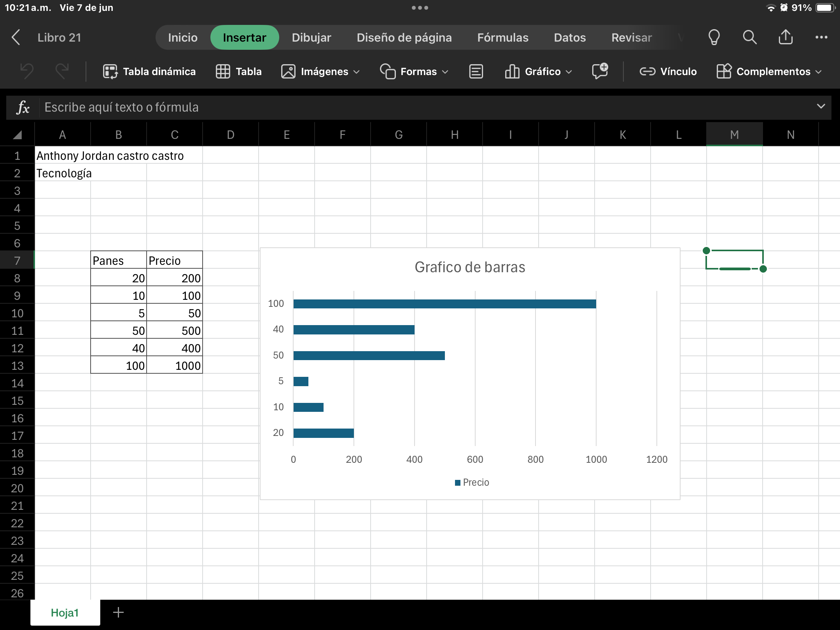Image resolution: width=840 pixels, height=630 pixels.
Task: Open the share icon in title bar
Action: 786,37
